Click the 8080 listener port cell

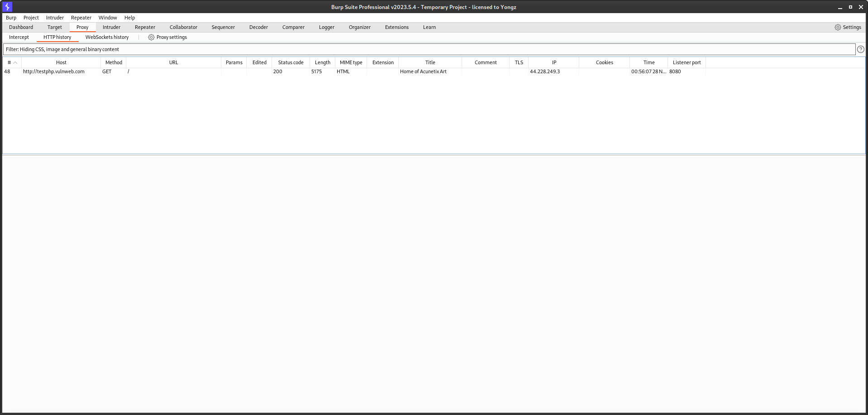[687, 71]
